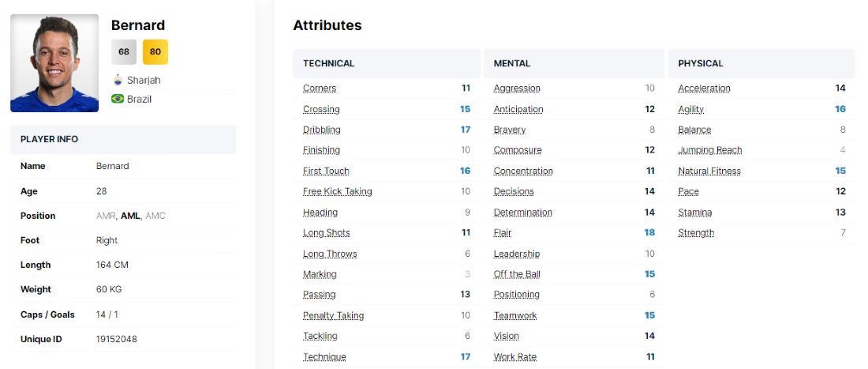
Task: Click the yellow 80 potential badge
Action: [155, 52]
